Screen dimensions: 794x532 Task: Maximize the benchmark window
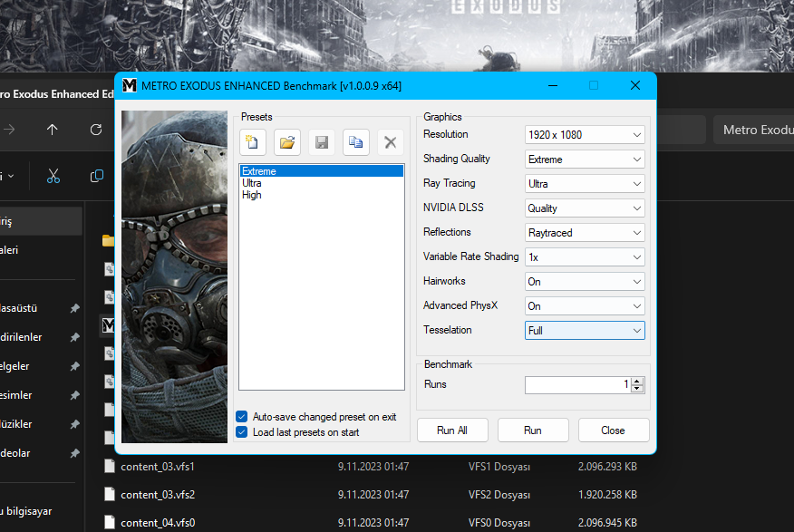tap(594, 85)
